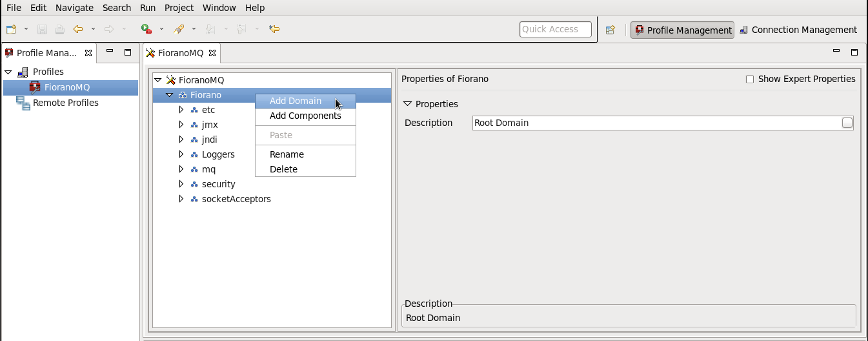This screenshot has width=868, height=341.
Task: Select Delete in the context menu
Action: click(x=283, y=169)
